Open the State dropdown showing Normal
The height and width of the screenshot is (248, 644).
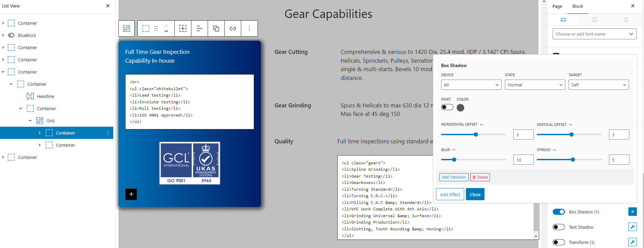pos(535,85)
